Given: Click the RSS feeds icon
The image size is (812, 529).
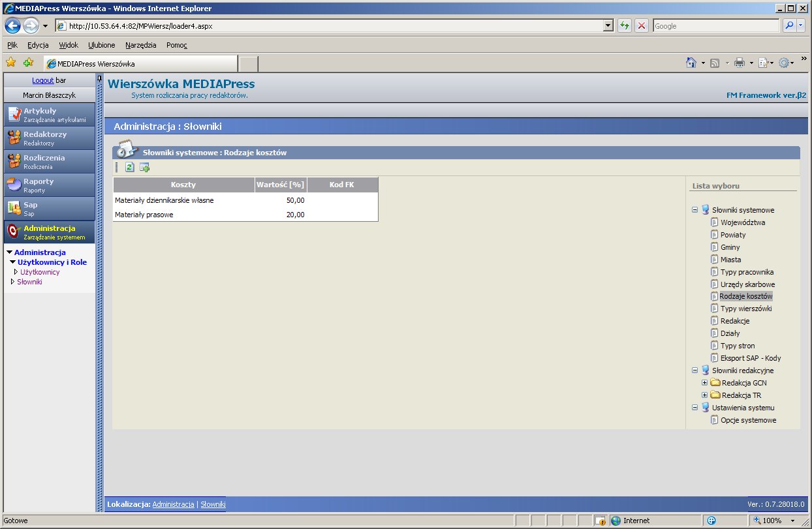Looking at the screenshot, I should 715,63.
